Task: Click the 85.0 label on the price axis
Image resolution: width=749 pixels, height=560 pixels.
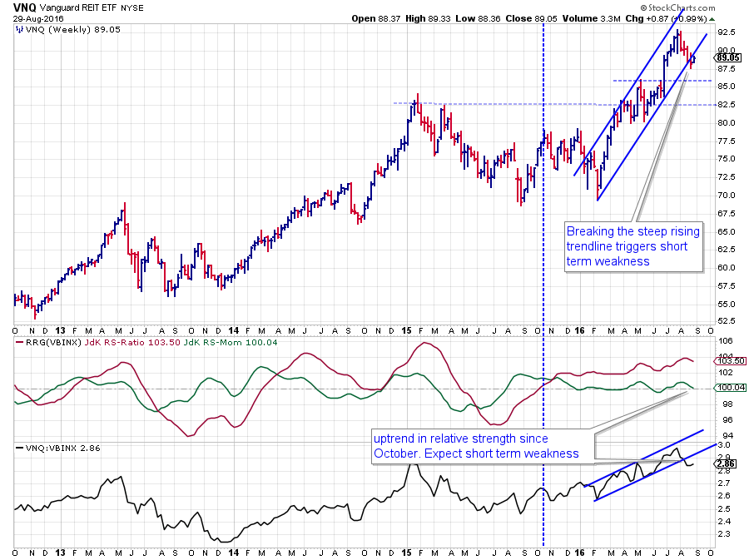Action: click(x=726, y=87)
